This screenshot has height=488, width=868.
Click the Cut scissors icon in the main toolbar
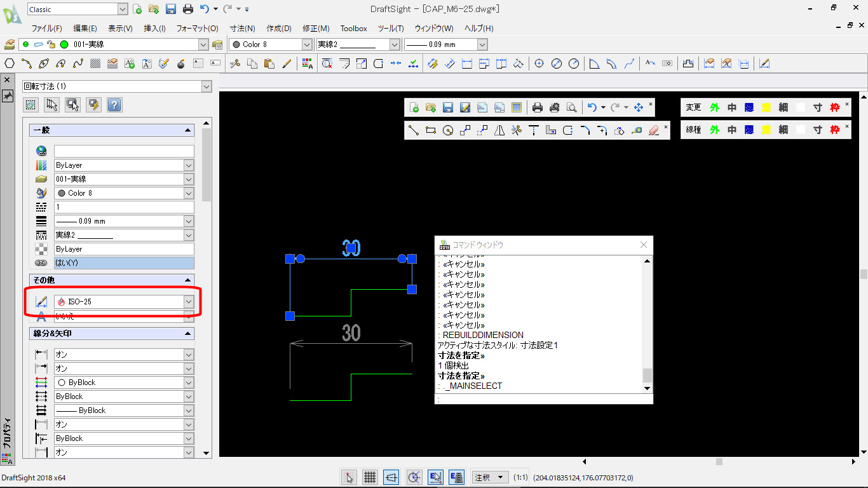[x=234, y=64]
